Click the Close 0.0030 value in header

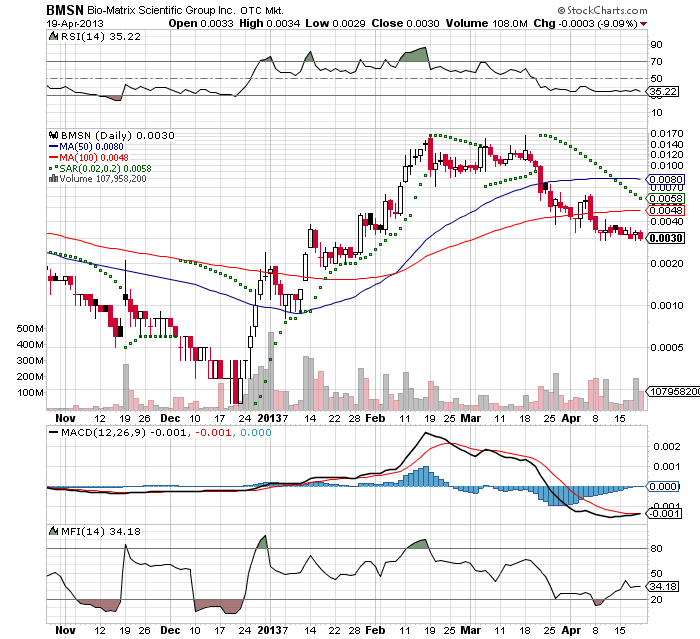pyautogui.click(x=405, y=23)
